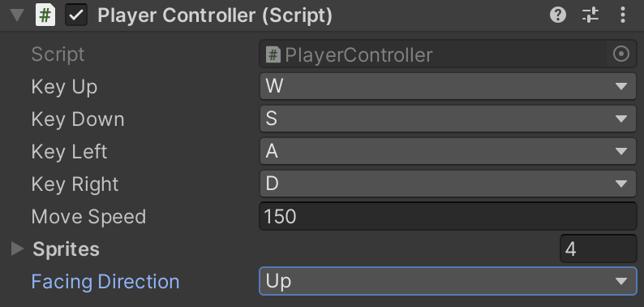Open the Key Left dropdown showing A
644x307 pixels.
pos(448,151)
